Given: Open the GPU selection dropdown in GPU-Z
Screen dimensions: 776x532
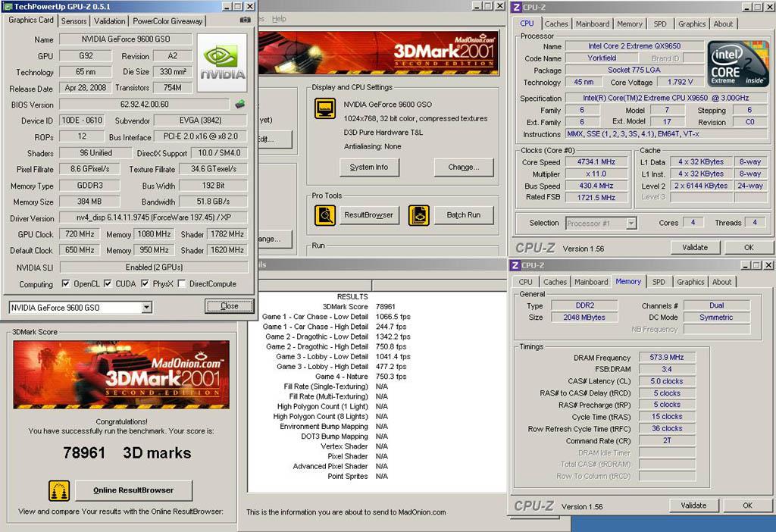Looking at the screenshot, I should coord(146,308).
